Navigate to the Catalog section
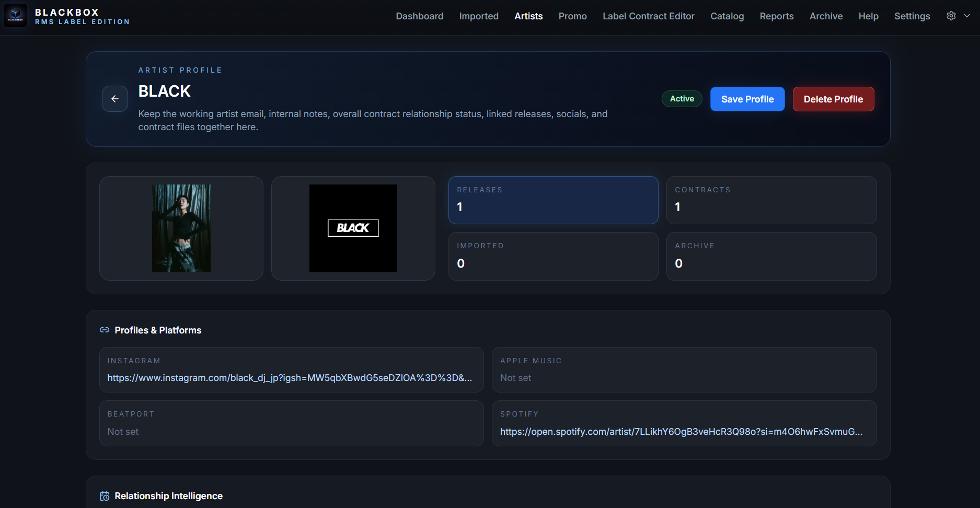 coord(727,16)
